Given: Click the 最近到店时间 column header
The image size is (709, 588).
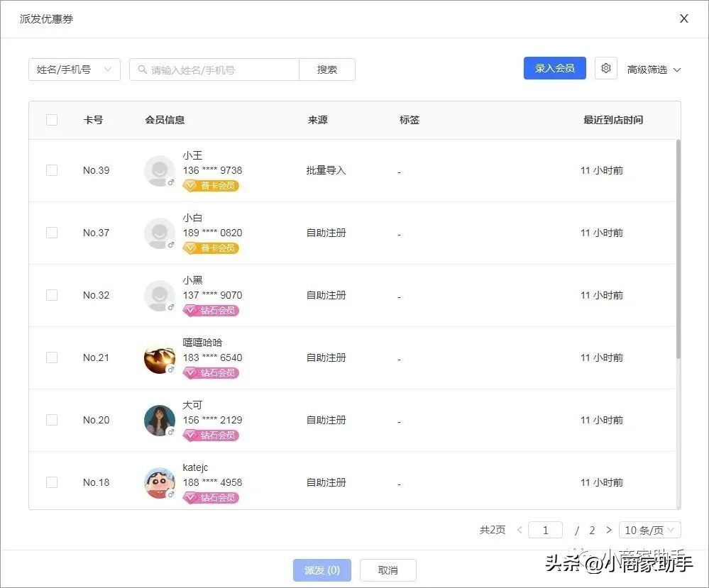Looking at the screenshot, I should click(612, 120).
